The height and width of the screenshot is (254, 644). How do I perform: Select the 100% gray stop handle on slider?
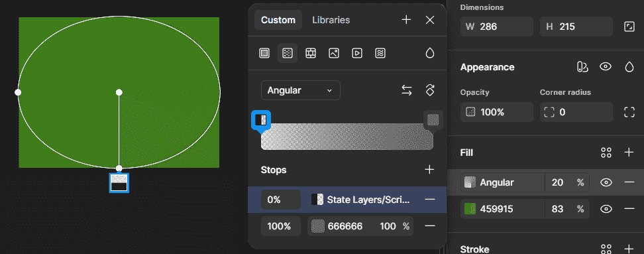433,120
